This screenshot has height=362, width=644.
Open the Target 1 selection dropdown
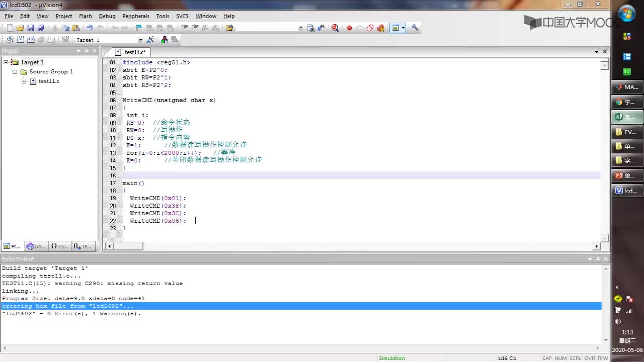[140, 40]
